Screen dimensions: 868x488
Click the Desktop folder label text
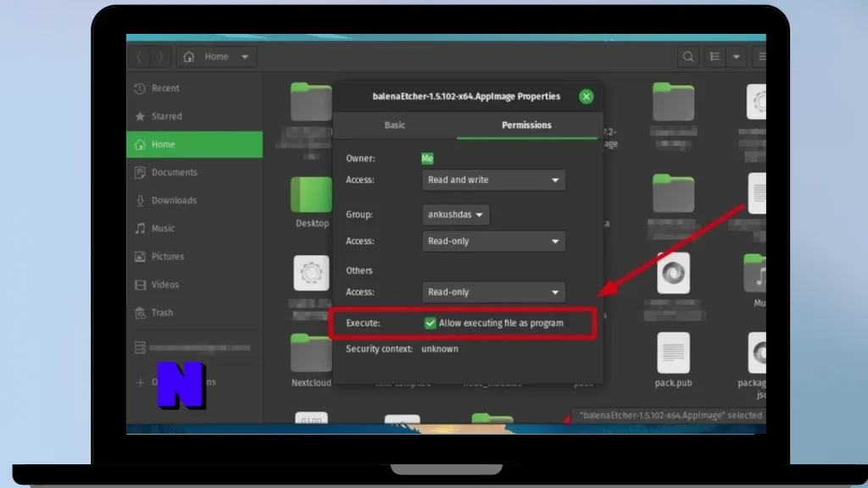click(x=312, y=224)
